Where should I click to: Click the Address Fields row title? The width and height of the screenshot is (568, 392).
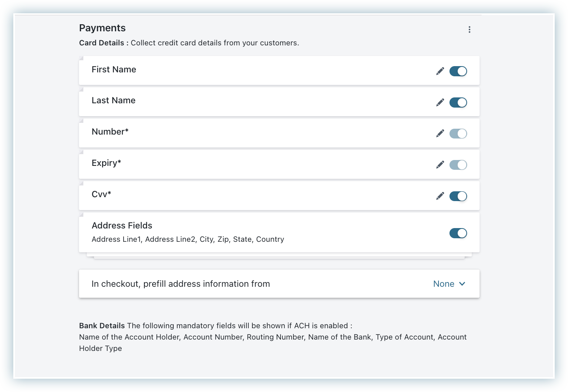point(122,226)
